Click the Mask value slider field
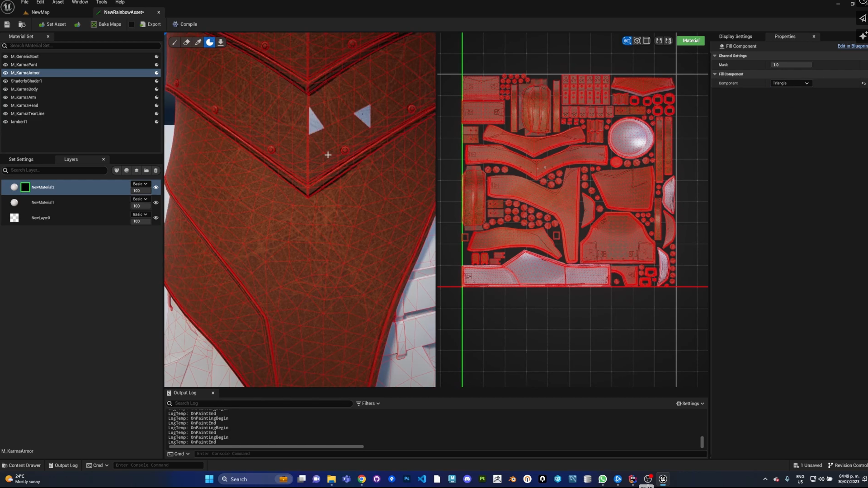Viewport: 868px width, 488px height. (791, 65)
